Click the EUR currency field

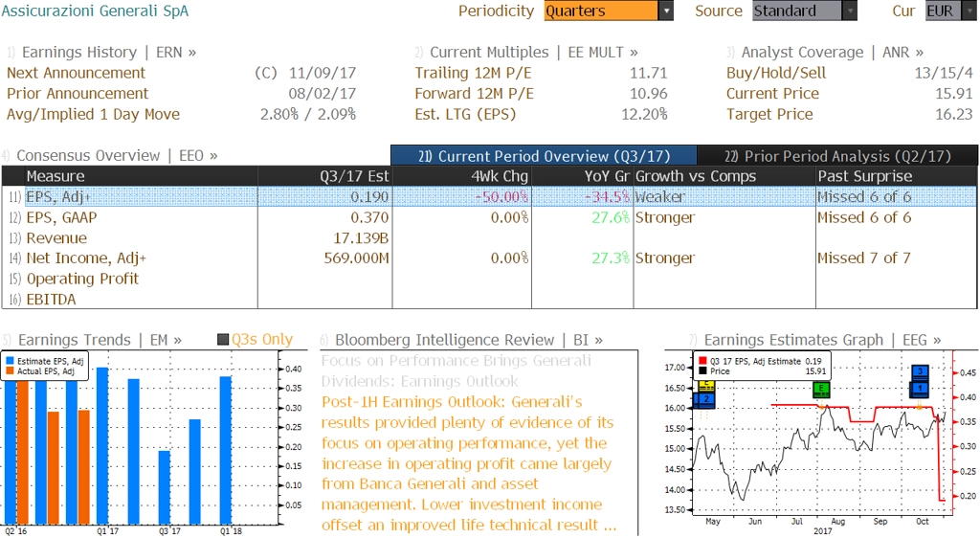pos(943,11)
